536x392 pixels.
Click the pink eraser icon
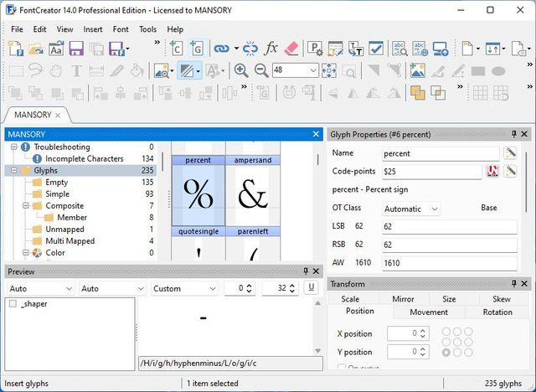(291, 49)
